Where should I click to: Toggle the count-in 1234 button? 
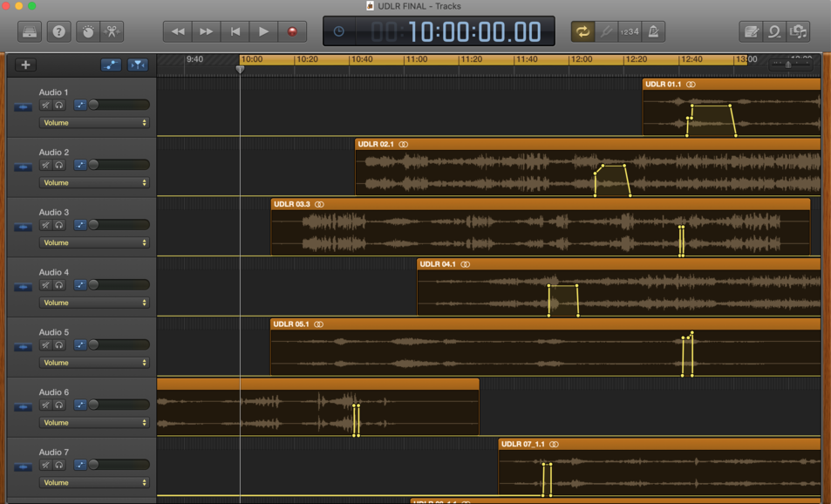point(630,31)
